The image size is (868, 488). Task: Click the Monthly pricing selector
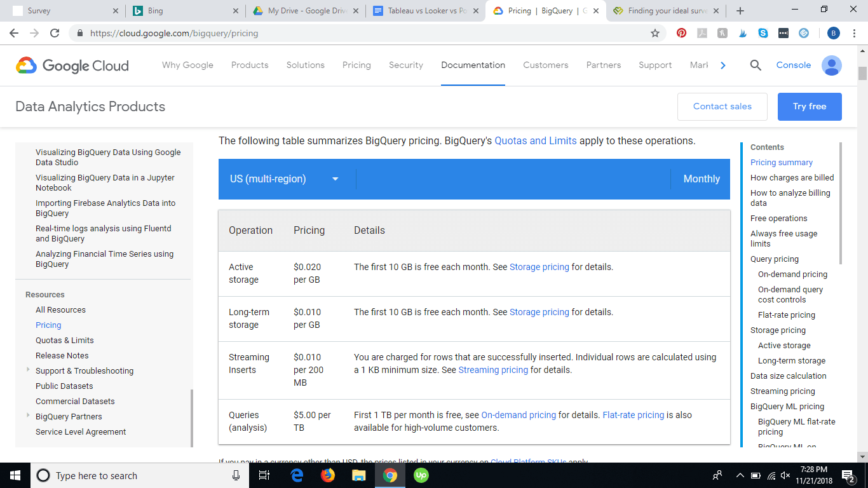[701, 179]
